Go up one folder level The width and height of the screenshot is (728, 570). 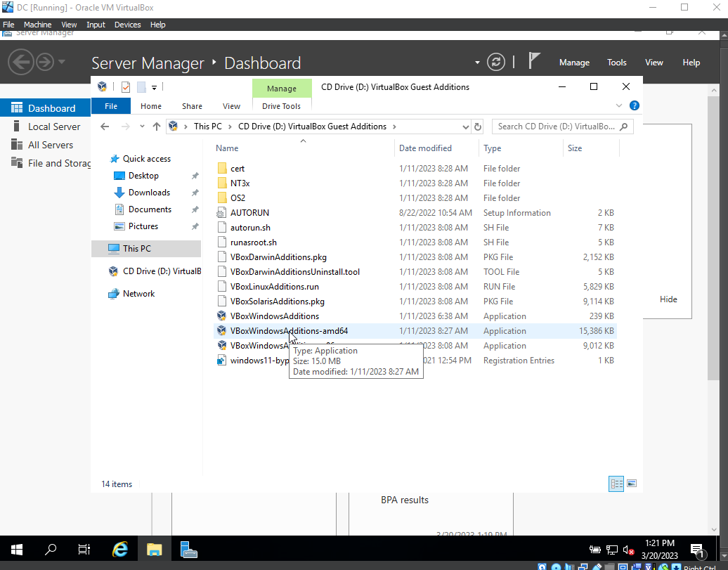[x=157, y=127]
